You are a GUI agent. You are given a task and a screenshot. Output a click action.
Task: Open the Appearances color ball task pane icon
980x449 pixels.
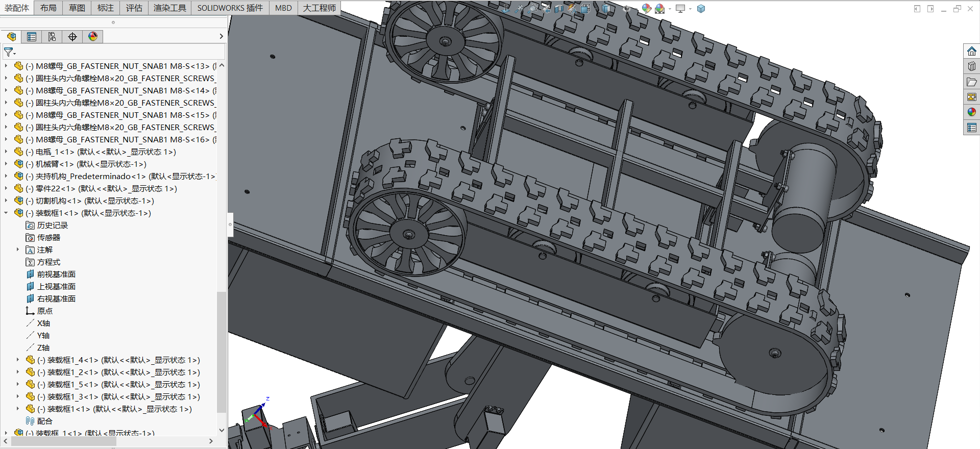pyautogui.click(x=971, y=112)
